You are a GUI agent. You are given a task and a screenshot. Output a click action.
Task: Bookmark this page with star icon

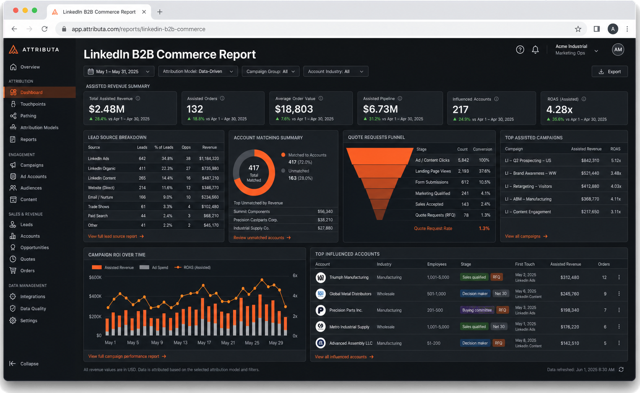578,29
